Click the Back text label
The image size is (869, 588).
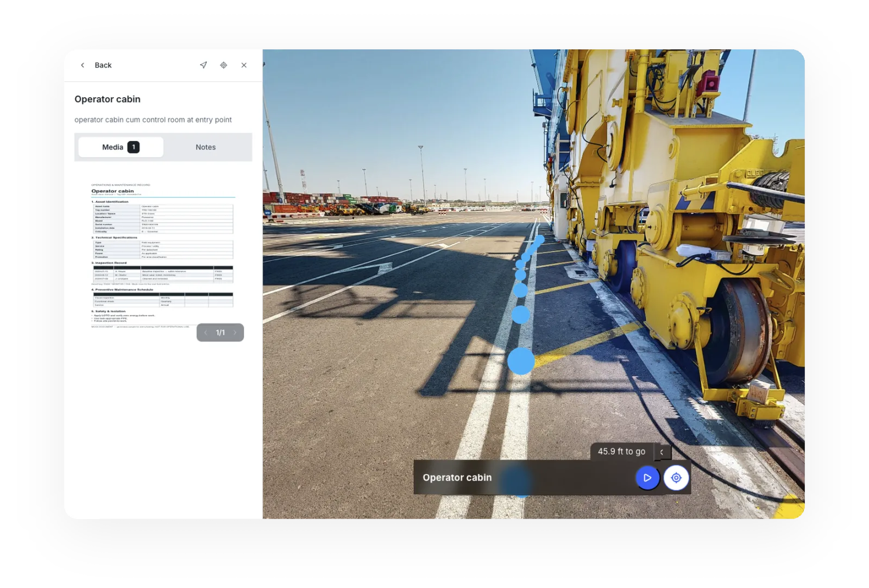(103, 65)
